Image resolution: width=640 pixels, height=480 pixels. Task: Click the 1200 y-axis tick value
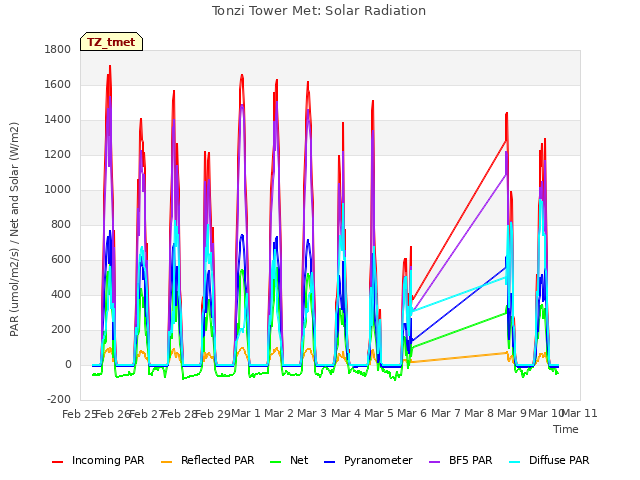pyautogui.click(x=58, y=155)
